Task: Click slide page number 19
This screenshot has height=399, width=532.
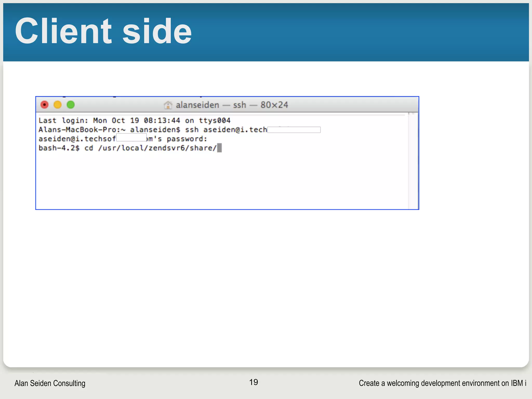Action: tap(254, 382)
